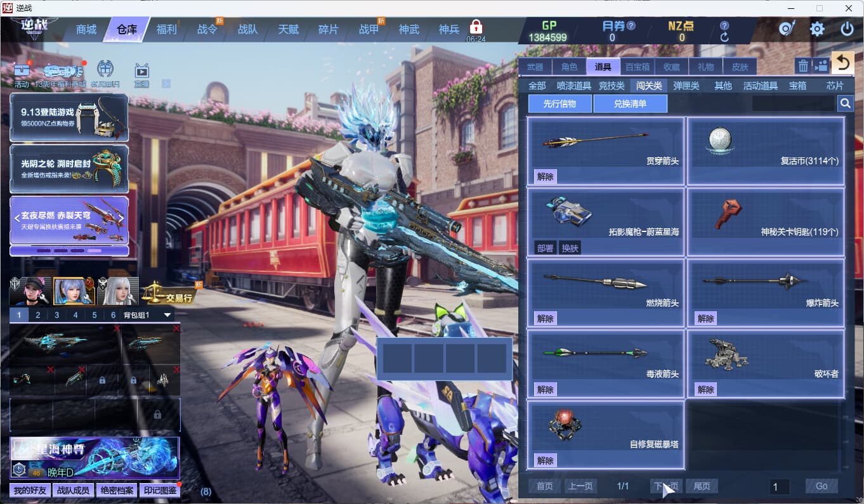Open the 直播 livestream TV icon

pos(141,72)
